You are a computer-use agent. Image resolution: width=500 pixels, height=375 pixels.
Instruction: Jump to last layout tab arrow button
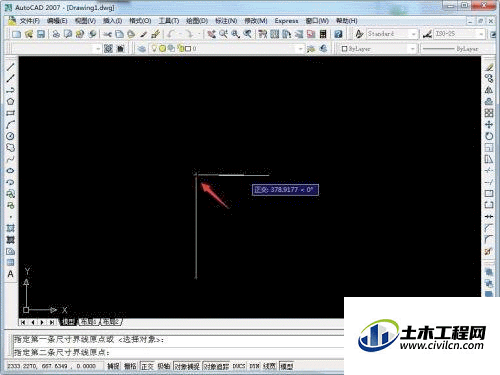(x=52, y=322)
